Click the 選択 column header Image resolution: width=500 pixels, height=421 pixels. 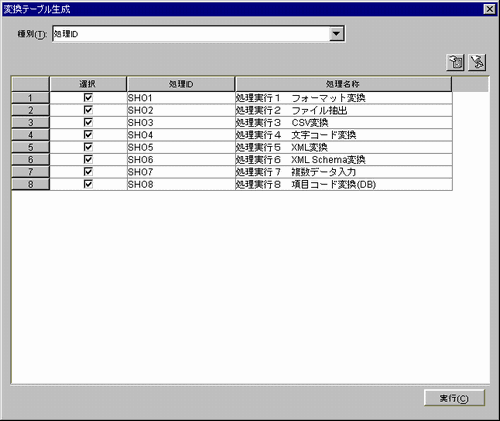[x=88, y=84]
